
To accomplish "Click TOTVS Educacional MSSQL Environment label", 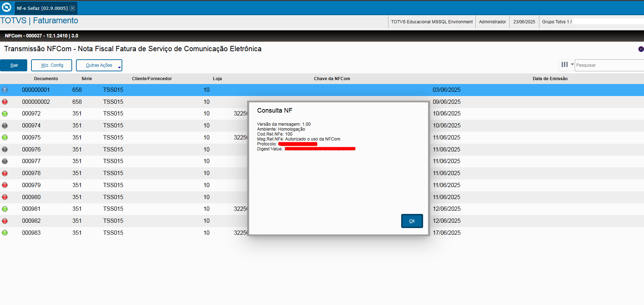I will [x=432, y=22].
